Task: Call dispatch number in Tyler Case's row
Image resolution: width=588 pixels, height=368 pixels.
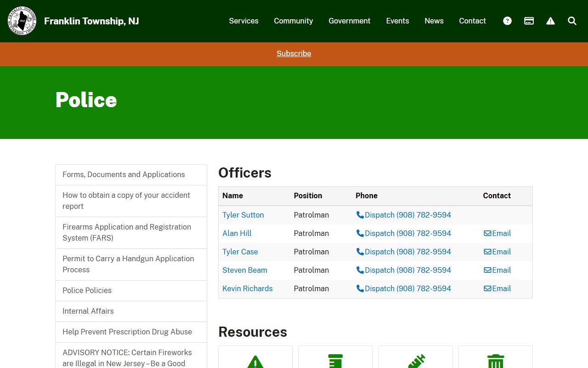Action: 404,252
